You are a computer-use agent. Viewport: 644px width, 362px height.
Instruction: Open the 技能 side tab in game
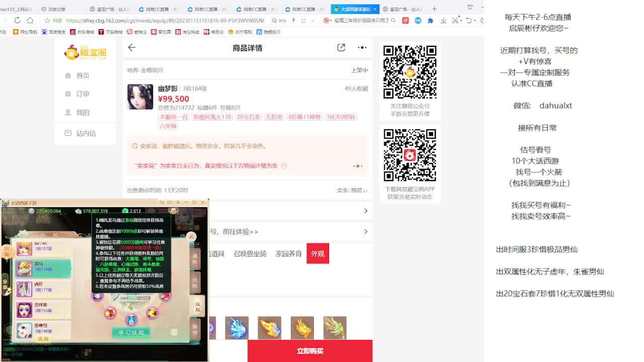(x=198, y=307)
